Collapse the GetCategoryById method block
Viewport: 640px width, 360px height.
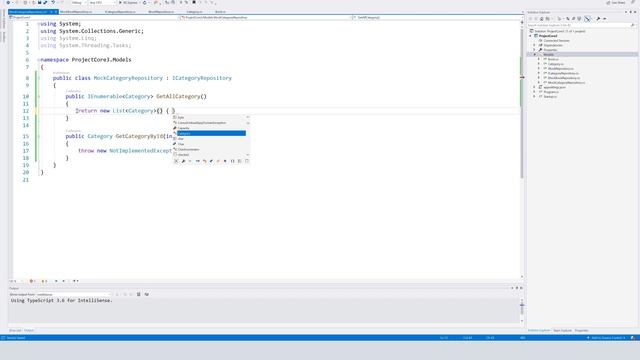click(39, 136)
